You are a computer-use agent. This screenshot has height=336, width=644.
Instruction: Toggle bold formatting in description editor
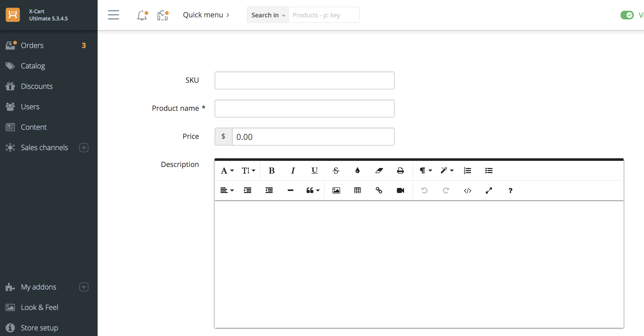271,171
